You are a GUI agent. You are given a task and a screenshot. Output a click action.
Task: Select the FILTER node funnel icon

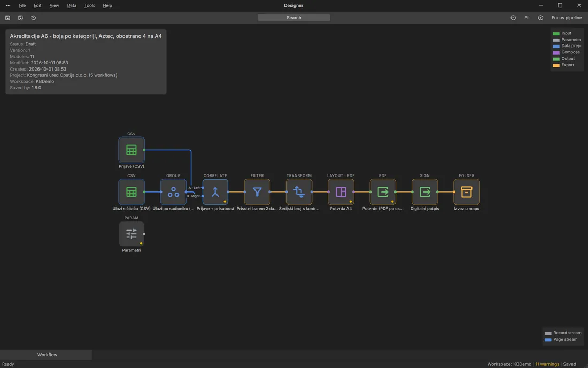(x=257, y=192)
